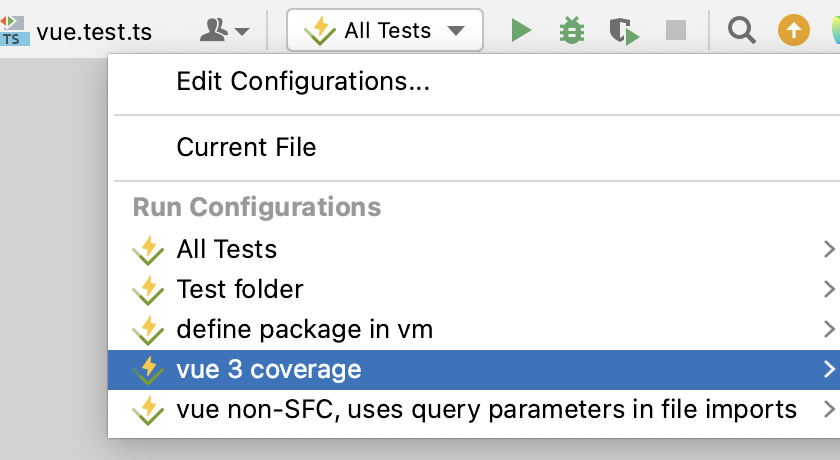The width and height of the screenshot is (840, 460).
Task: Expand define package in vm submenu arrow
Action: (x=827, y=329)
